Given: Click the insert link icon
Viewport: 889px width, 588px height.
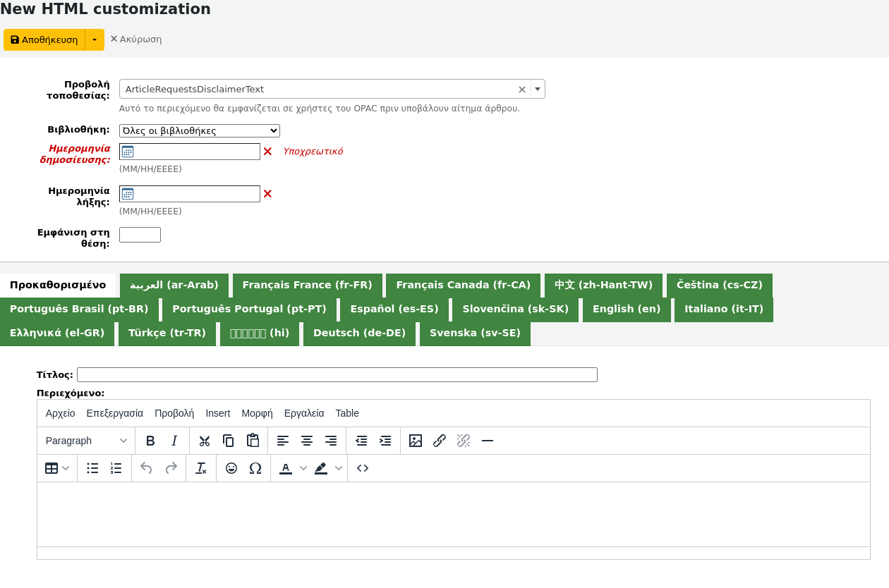Looking at the screenshot, I should coord(440,441).
